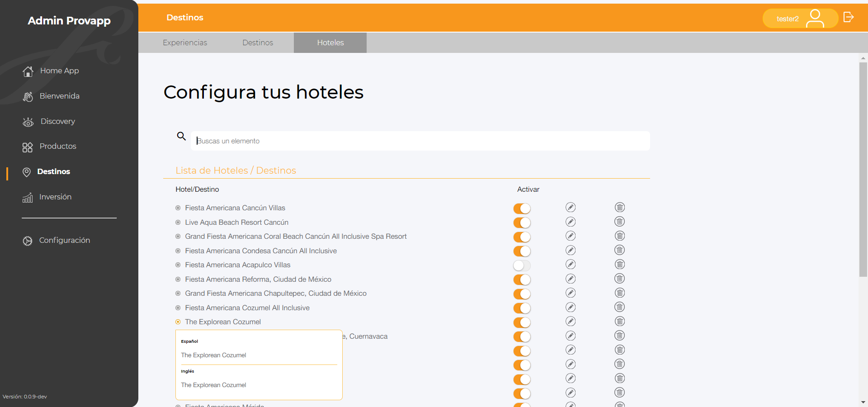Toggle activation for Fiesta Americana Cancún Villas
Image resolution: width=868 pixels, height=407 pixels.
[522, 208]
